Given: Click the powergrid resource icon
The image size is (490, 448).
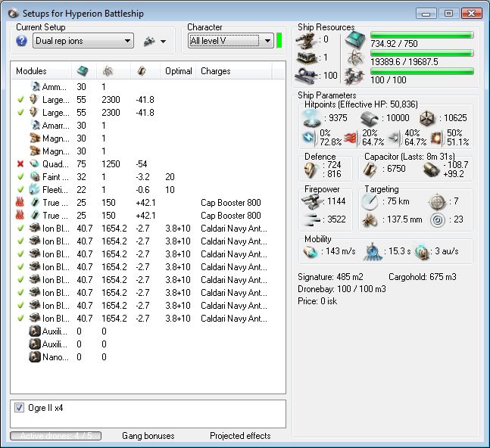Looking at the screenshot, I should [355, 58].
